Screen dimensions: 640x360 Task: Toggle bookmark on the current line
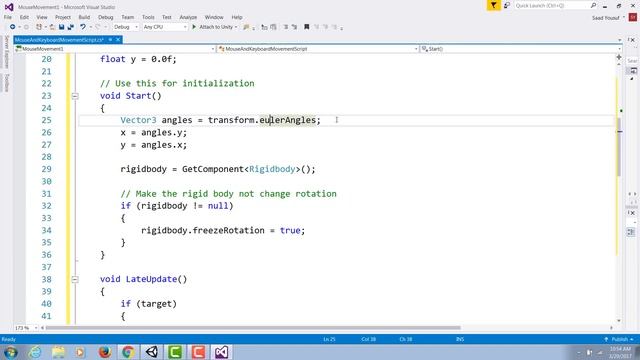click(307, 27)
